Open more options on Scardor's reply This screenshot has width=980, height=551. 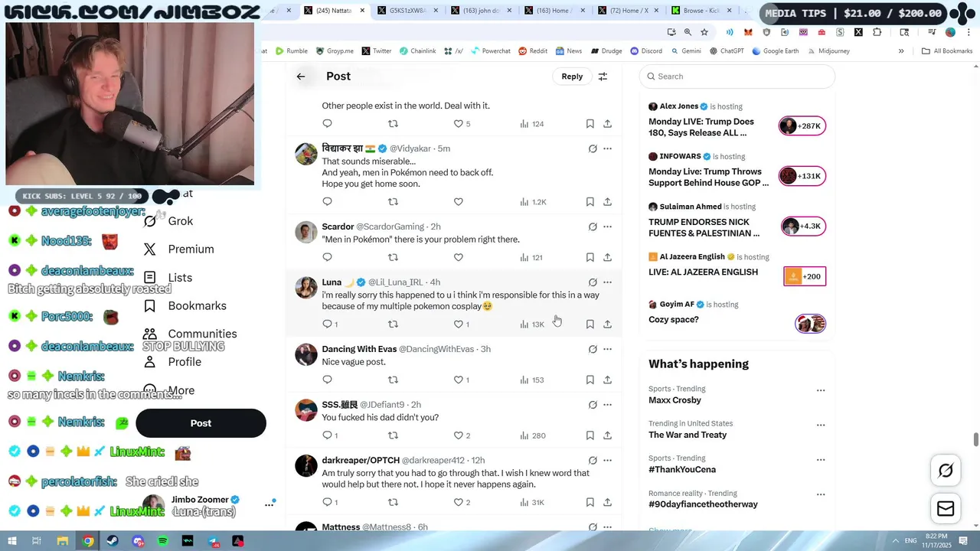click(x=607, y=227)
